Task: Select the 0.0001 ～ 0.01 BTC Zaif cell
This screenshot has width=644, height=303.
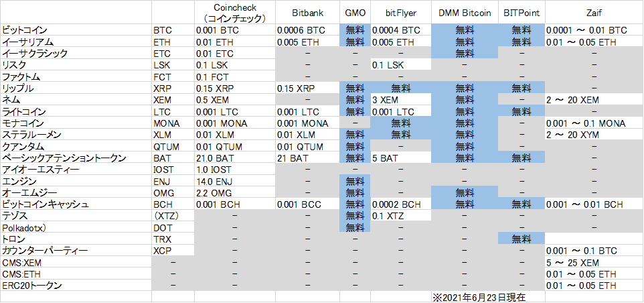Action: click(594, 30)
